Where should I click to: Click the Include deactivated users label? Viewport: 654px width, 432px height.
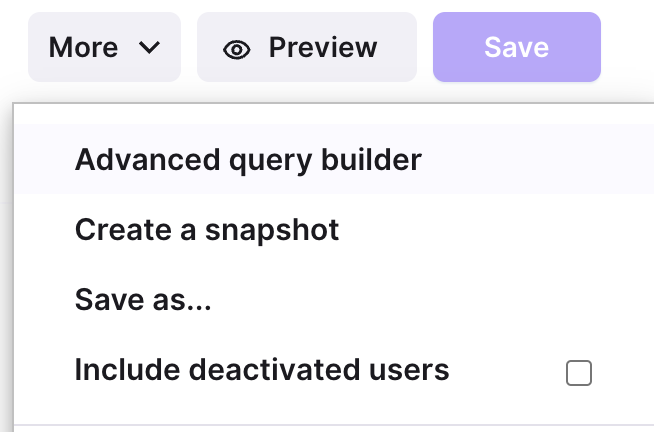(262, 369)
